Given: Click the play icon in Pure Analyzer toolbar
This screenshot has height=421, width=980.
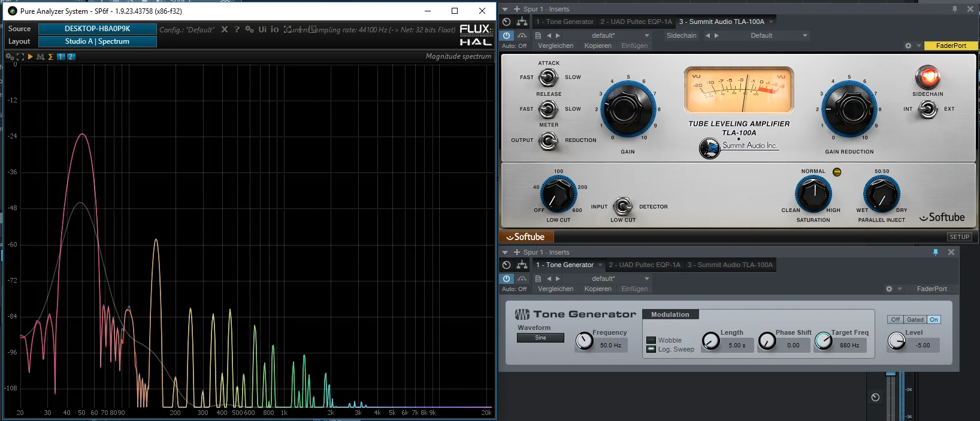Looking at the screenshot, I should click(30, 57).
